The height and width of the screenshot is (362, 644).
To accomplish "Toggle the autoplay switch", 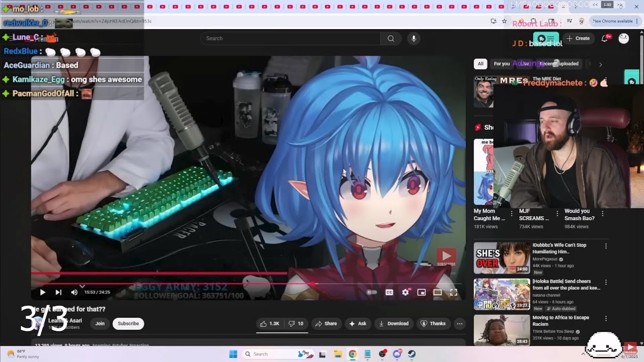I will (x=372, y=292).
